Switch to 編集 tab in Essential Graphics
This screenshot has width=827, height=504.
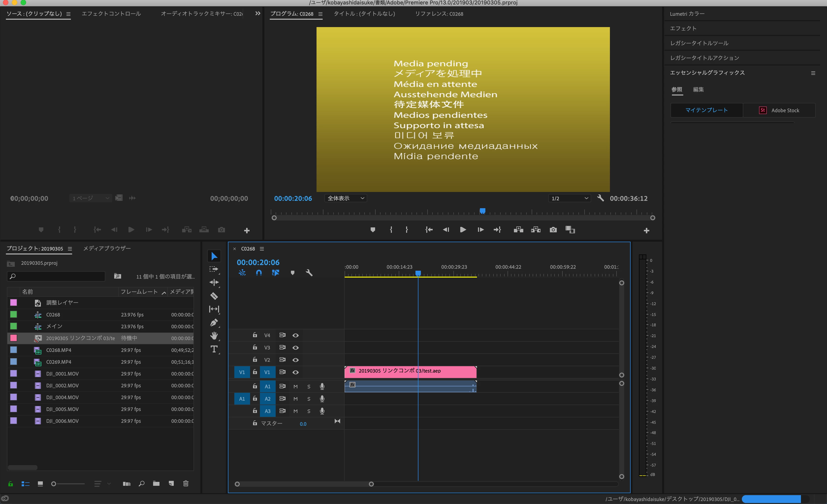(x=698, y=89)
